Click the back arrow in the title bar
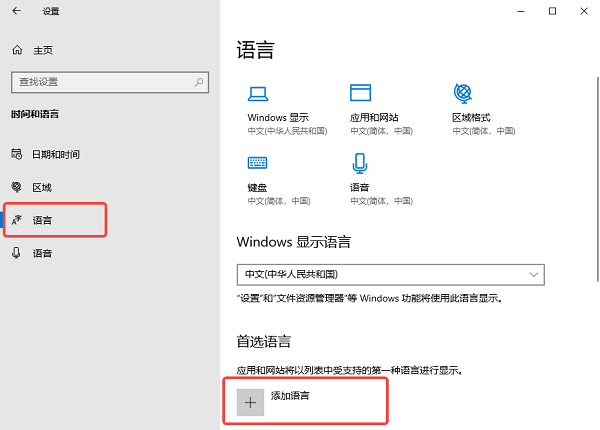The width and height of the screenshot is (600, 430). (17, 12)
